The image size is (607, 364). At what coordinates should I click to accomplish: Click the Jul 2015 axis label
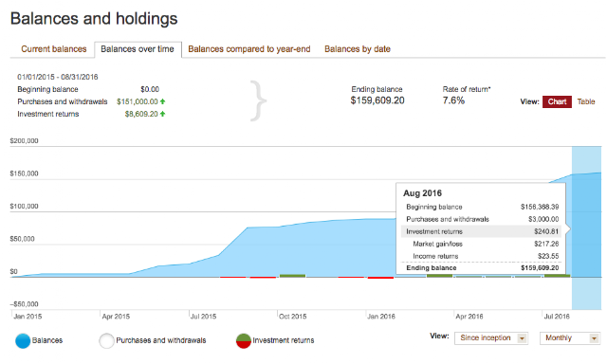(x=203, y=317)
